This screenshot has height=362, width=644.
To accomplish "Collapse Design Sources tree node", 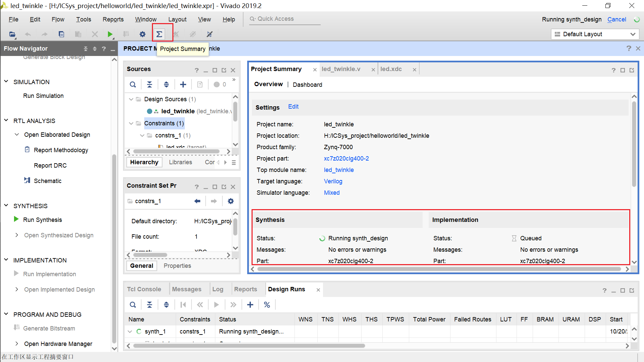I will pyautogui.click(x=131, y=99).
